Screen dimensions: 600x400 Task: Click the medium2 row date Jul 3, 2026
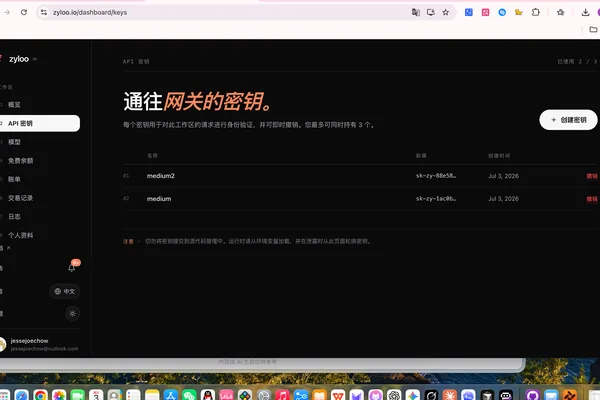pyautogui.click(x=503, y=176)
